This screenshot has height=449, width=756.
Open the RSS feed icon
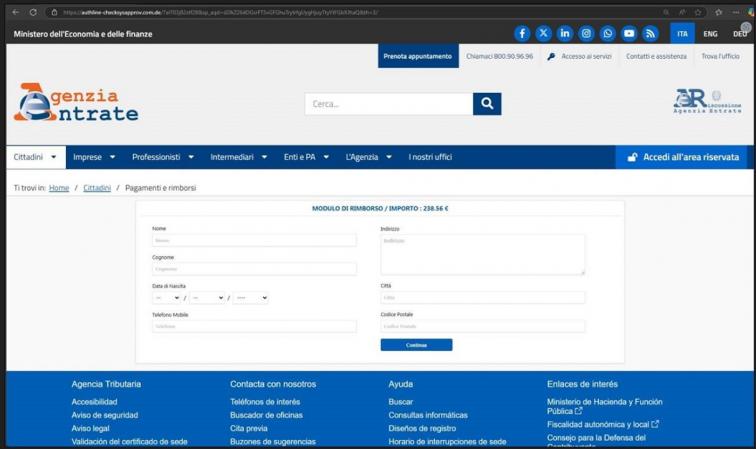[x=650, y=33]
